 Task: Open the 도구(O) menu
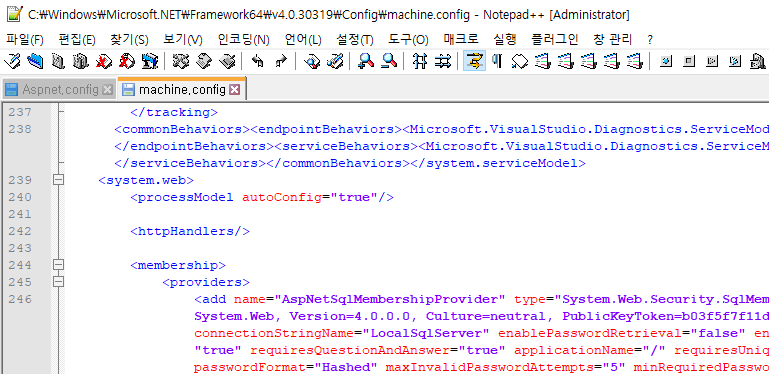(408, 40)
